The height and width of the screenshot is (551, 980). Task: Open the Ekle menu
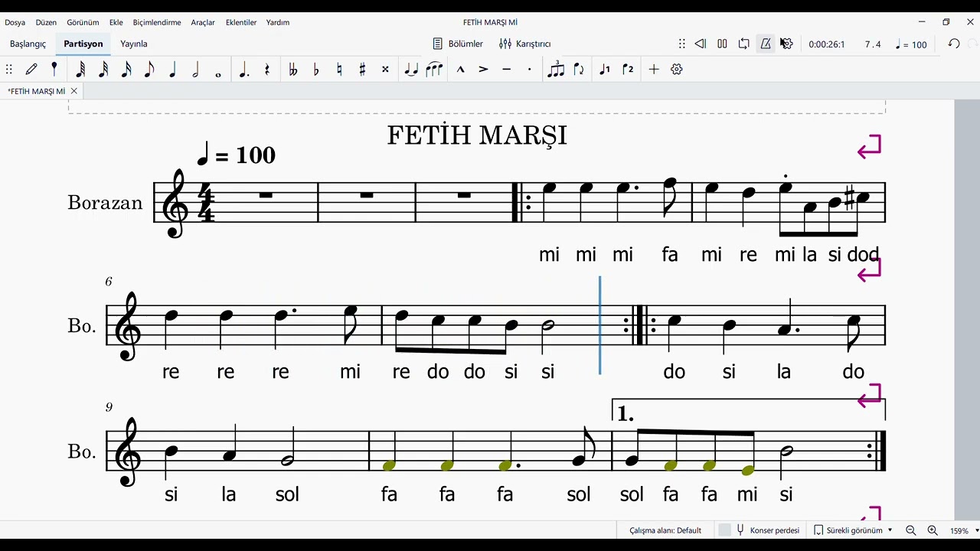coord(116,22)
